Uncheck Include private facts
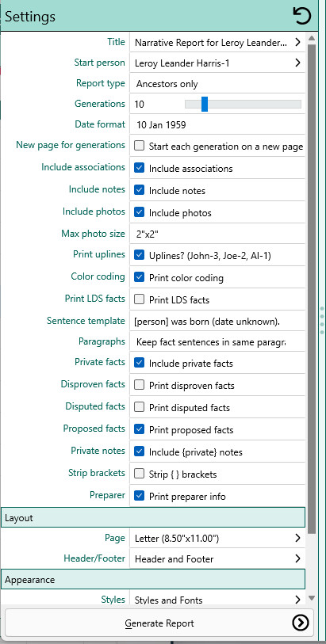This screenshot has width=326, height=644. (x=140, y=363)
